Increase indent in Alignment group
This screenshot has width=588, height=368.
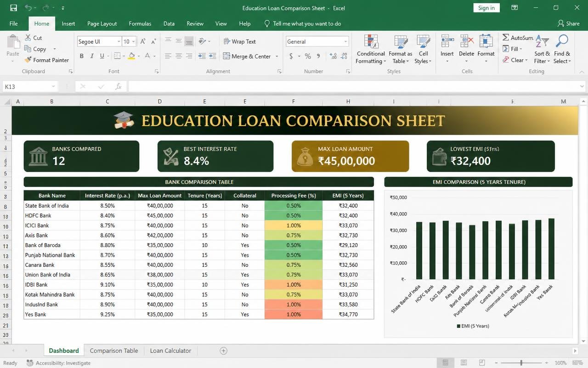tap(212, 56)
